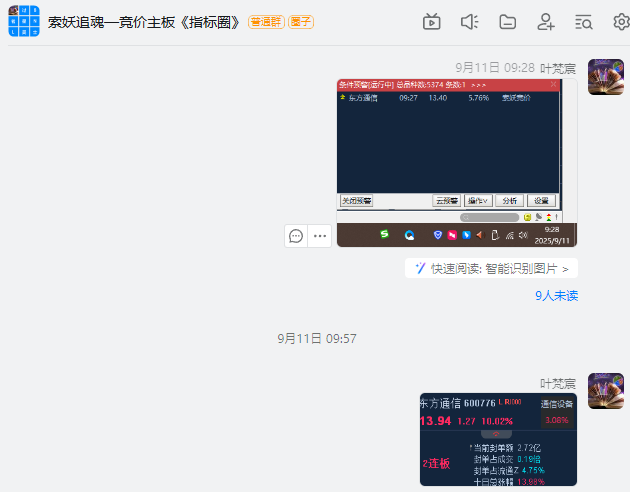630x492 pixels.
Task: Open the live broadcast icon in header
Action: 432,22
